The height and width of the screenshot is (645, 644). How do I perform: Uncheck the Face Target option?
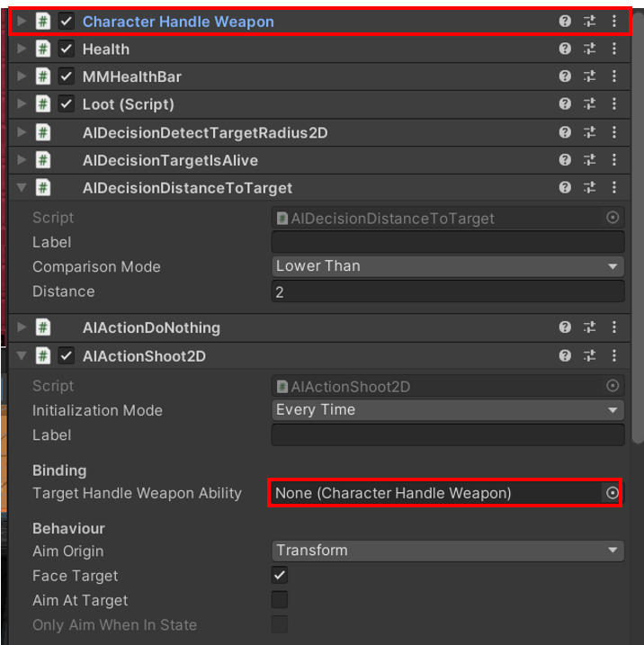coord(280,576)
